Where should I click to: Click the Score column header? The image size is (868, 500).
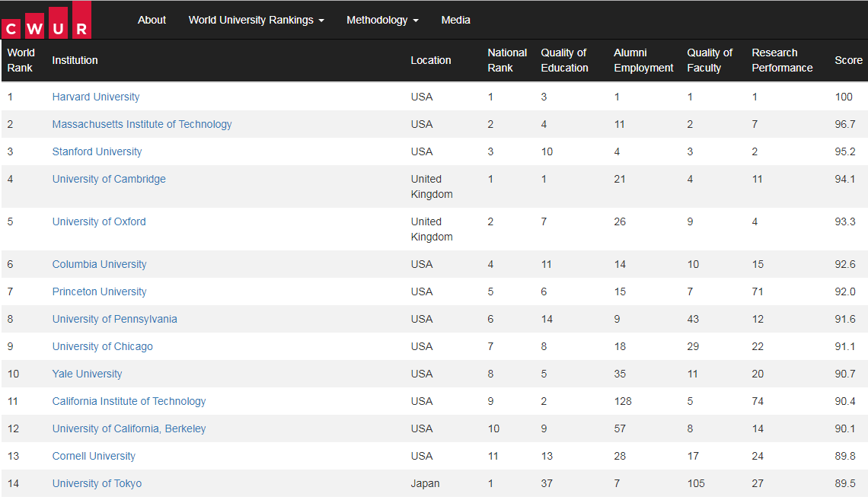click(x=849, y=60)
